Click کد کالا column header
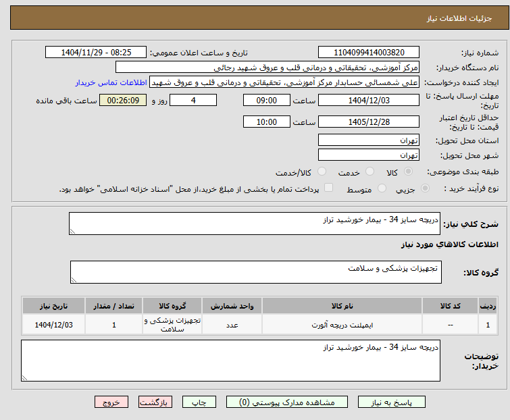 pyautogui.click(x=451, y=306)
